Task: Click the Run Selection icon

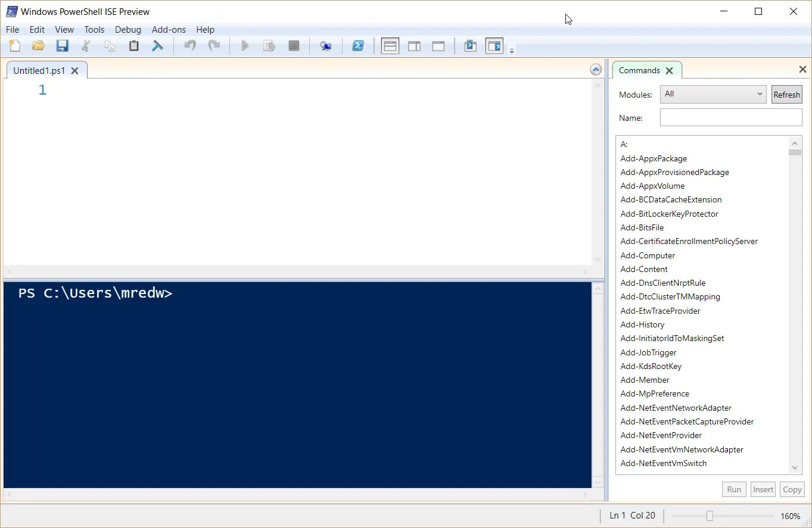Action: point(269,46)
